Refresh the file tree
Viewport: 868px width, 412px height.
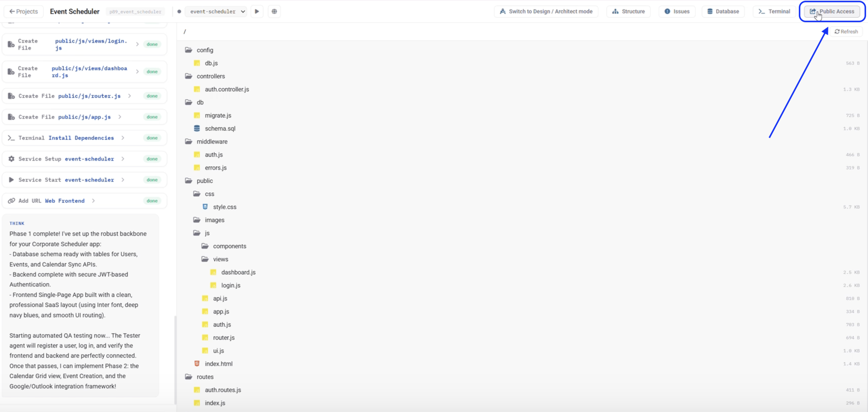846,31
